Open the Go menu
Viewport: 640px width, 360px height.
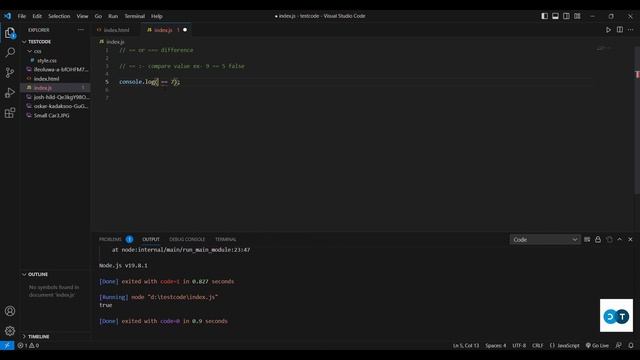(98, 16)
